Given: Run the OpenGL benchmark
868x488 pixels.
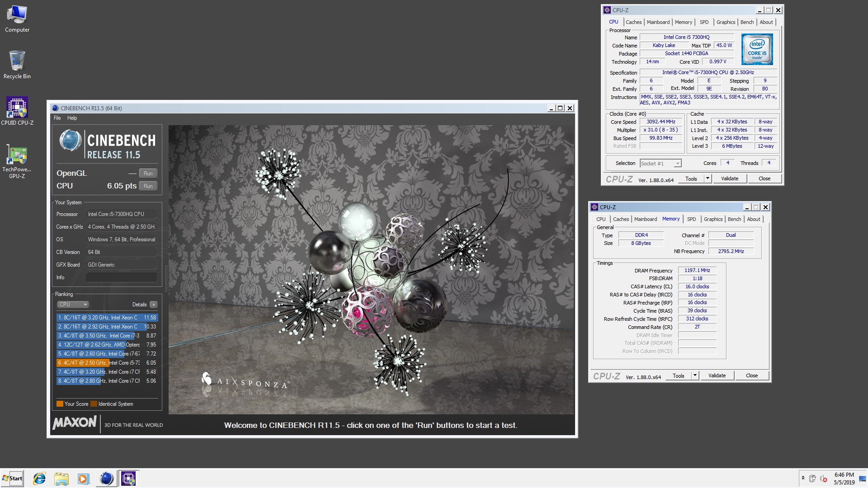Looking at the screenshot, I should (x=148, y=174).
